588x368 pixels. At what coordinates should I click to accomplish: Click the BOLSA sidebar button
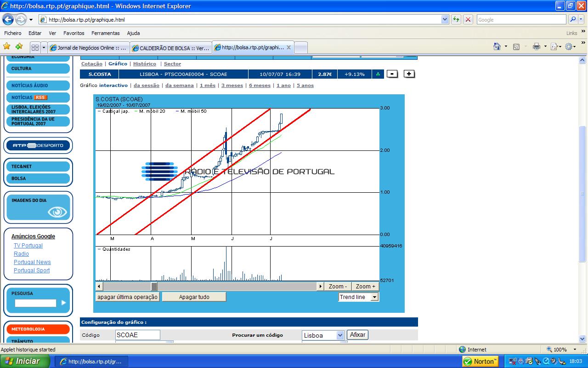pos(38,178)
